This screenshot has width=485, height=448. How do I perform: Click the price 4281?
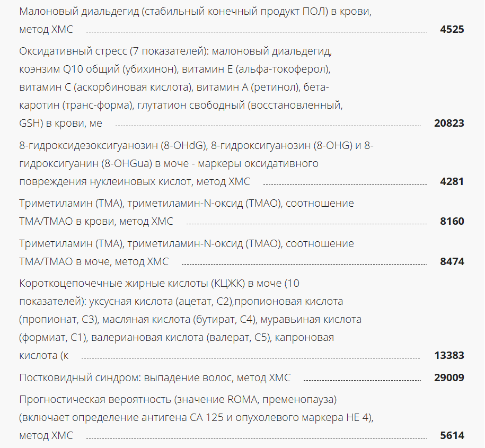pos(452,181)
